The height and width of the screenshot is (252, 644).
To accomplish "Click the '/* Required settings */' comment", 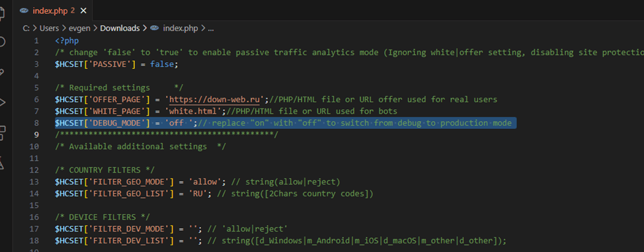I will [120, 87].
